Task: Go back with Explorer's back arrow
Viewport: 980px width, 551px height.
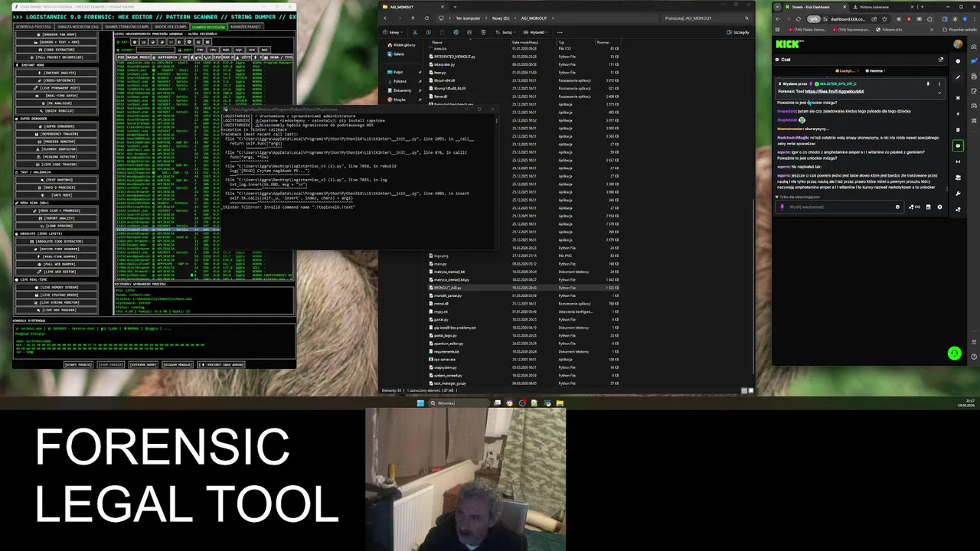Action: point(385,18)
